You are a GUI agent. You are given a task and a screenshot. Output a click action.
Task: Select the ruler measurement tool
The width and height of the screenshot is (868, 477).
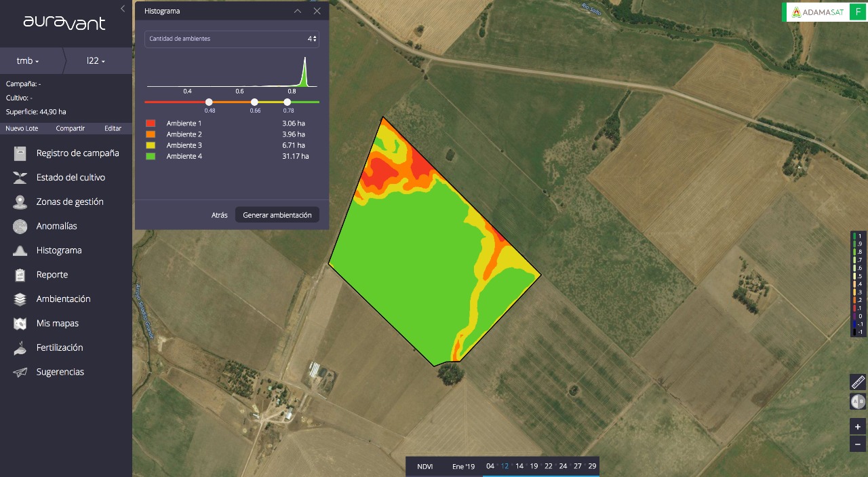point(858,381)
